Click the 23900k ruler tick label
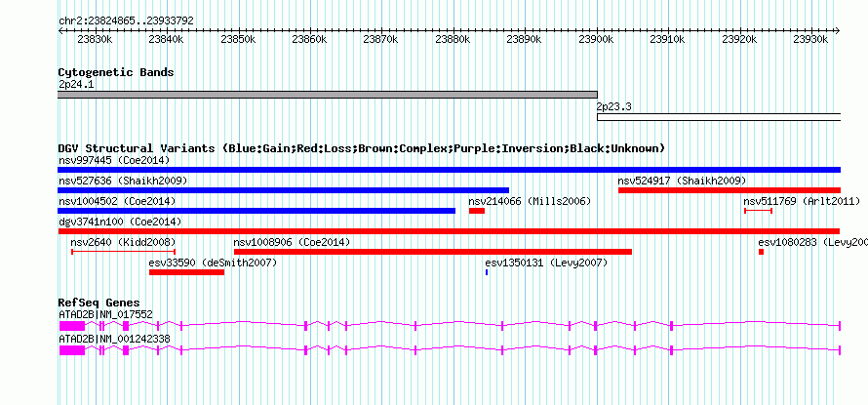The height and width of the screenshot is (405, 868). click(x=596, y=39)
